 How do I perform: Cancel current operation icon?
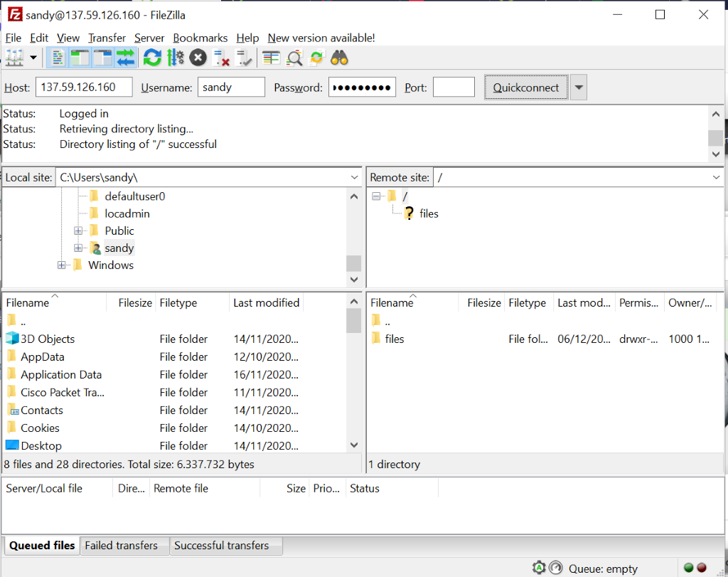coord(198,58)
